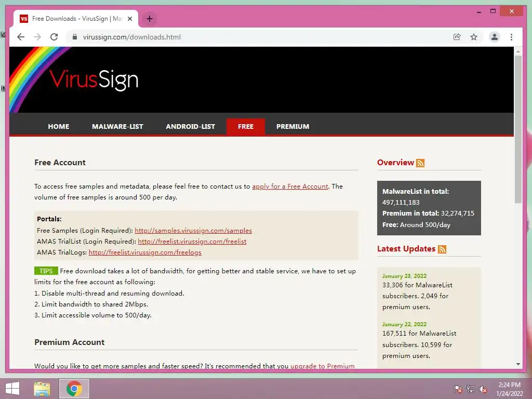Click the padlock site info icon

[x=75, y=37]
